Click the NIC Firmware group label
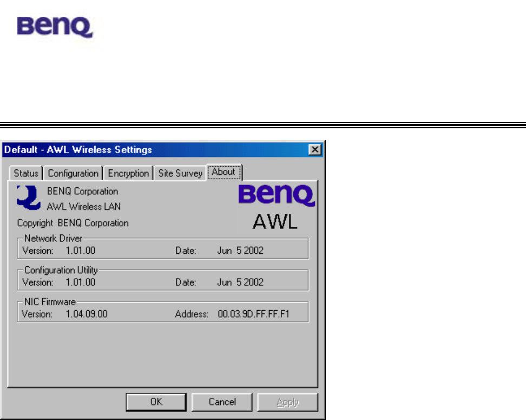The height and width of the screenshot is (420, 526). coord(50,301)
